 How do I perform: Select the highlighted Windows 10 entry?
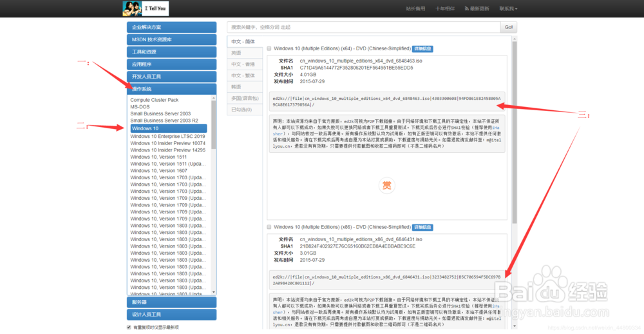click(169, 128)
